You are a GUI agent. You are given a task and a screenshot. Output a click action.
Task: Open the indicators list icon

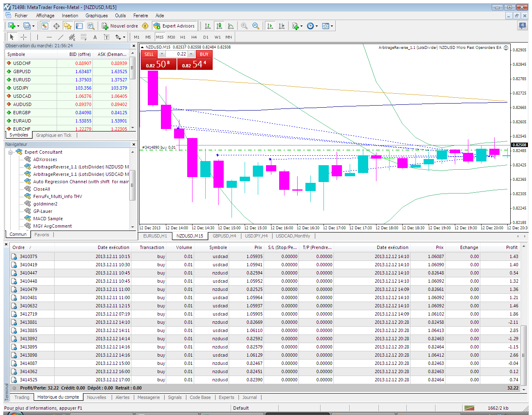[296, 26]
